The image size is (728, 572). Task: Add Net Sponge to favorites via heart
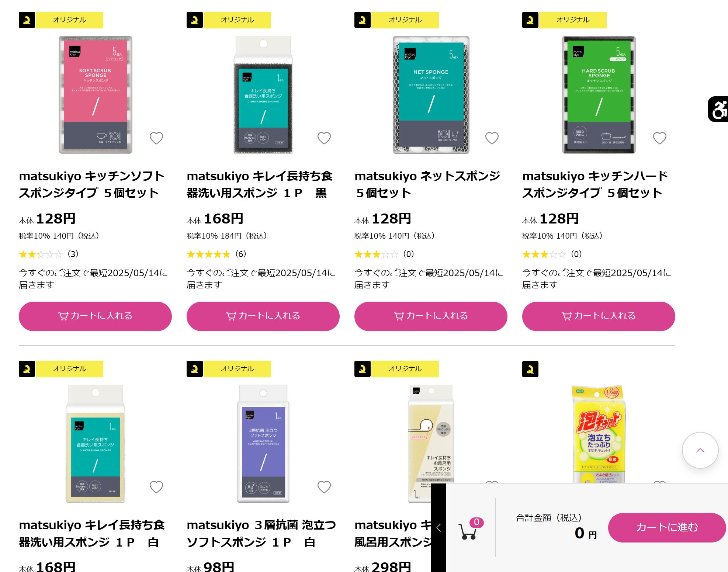[492, 138]
